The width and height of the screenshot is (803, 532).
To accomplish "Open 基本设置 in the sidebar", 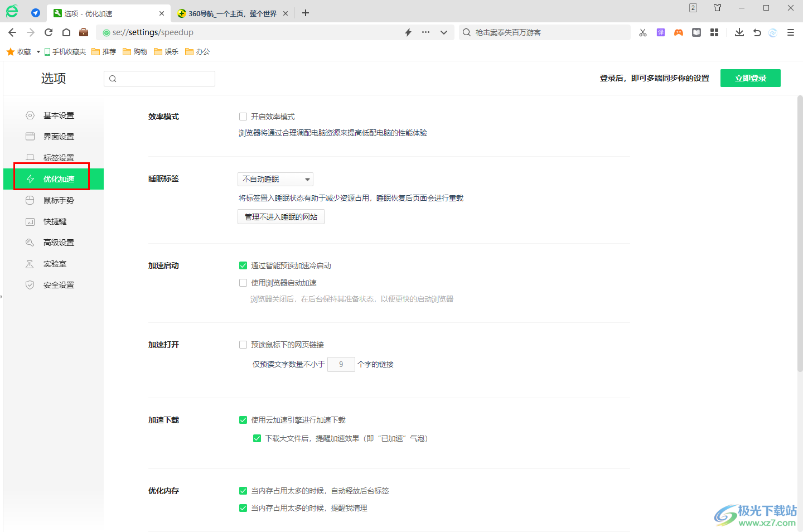I will pyautogui.click(x=54, y=115).
